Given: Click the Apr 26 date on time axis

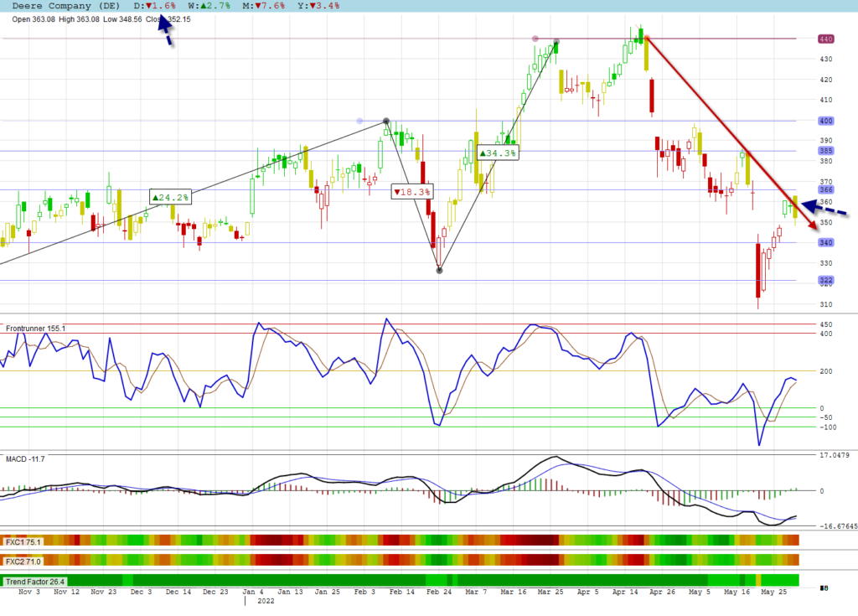Looking at the screenshot, I should [x=662, y=592].
